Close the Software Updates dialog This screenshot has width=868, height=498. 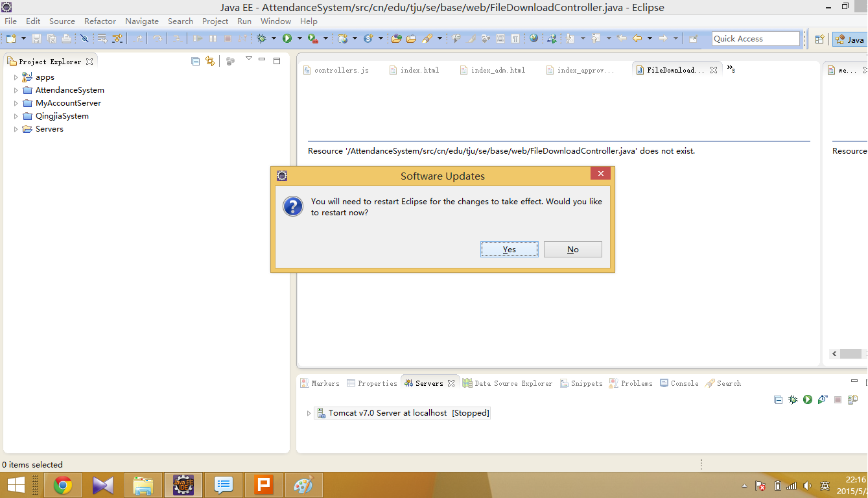pos(601,174)
